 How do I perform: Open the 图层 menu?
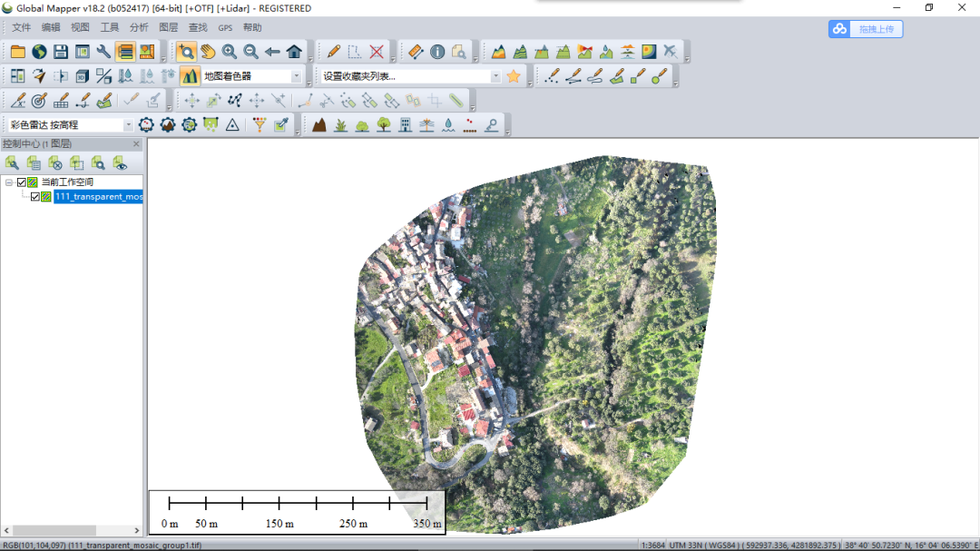(x=168, y=27)
